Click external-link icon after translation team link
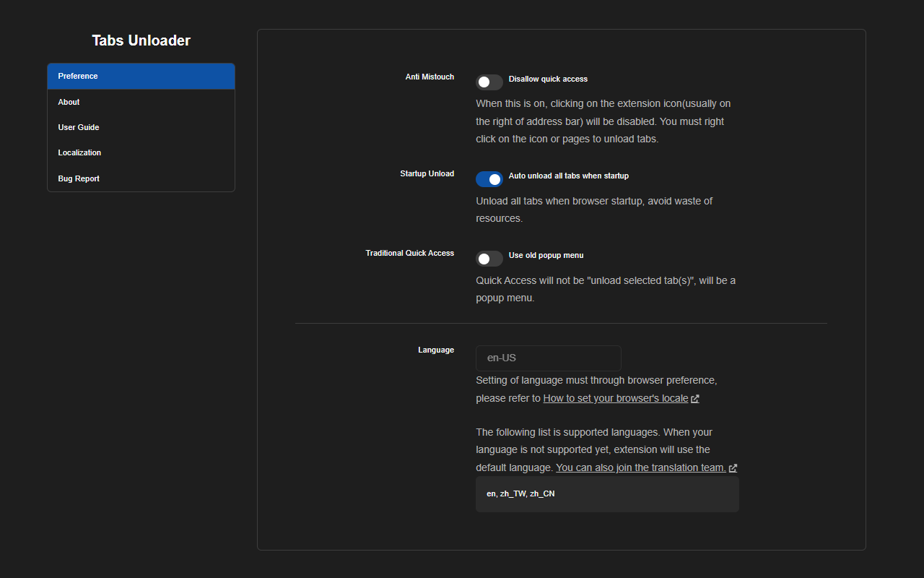The height and width of the screenshot is (578, 924). pos(733,468)
